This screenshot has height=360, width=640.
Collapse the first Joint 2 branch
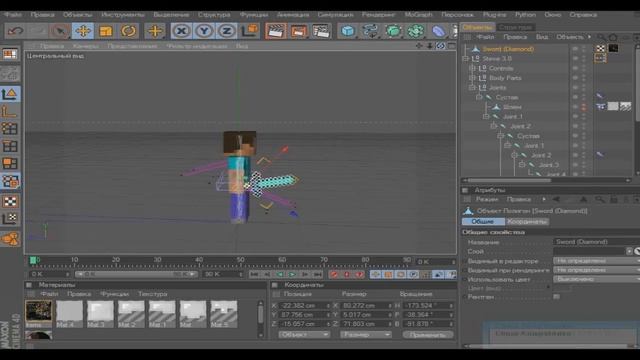point(493,127)
